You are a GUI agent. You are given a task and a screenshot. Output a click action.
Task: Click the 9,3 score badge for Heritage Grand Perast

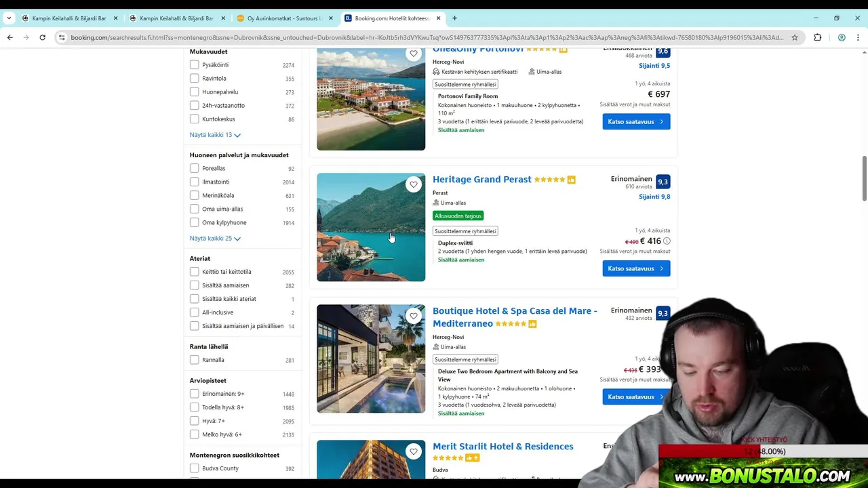(663, 182)
